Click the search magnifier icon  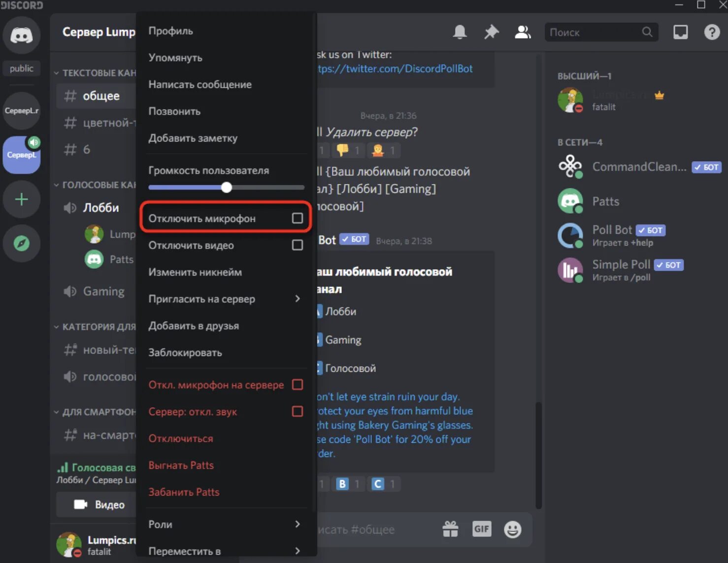point(647,32)
